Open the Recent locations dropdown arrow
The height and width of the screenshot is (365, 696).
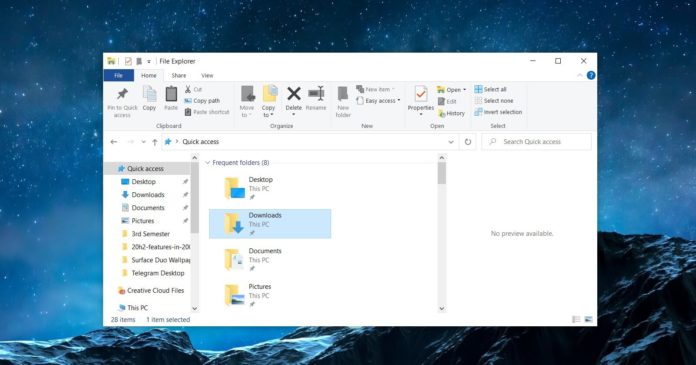pyautogui.click(x=143, y=142)
